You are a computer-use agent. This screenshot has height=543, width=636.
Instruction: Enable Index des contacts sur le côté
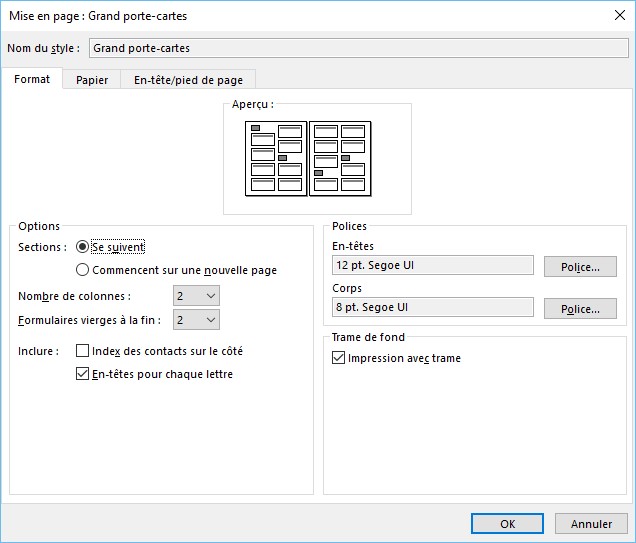(83, 351)
